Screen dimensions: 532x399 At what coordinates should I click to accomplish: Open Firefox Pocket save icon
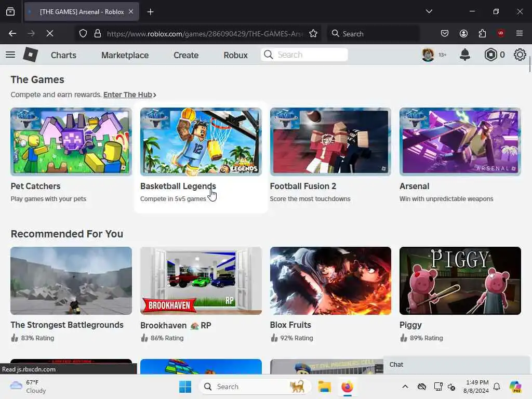coord(445,33)
